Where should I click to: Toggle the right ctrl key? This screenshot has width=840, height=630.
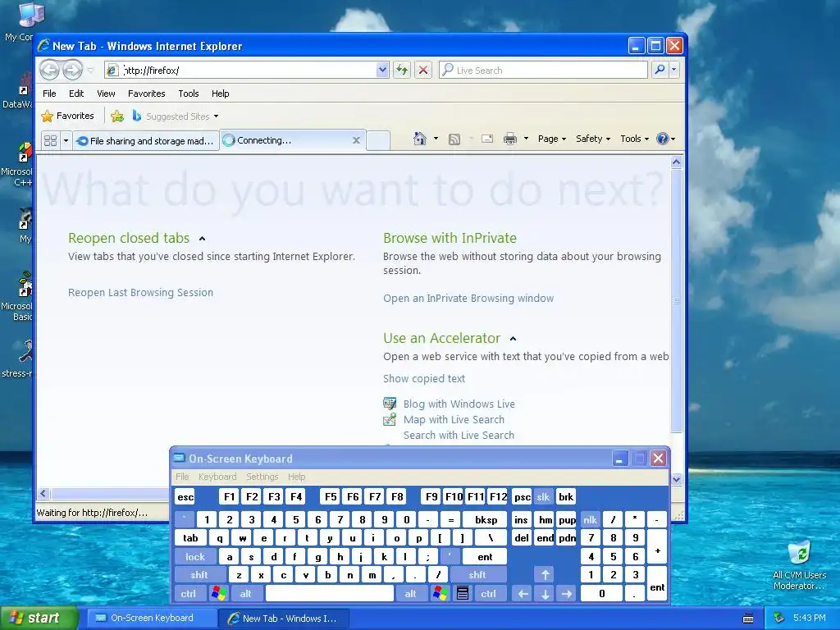pyautogui.click(x=489, y=594)
